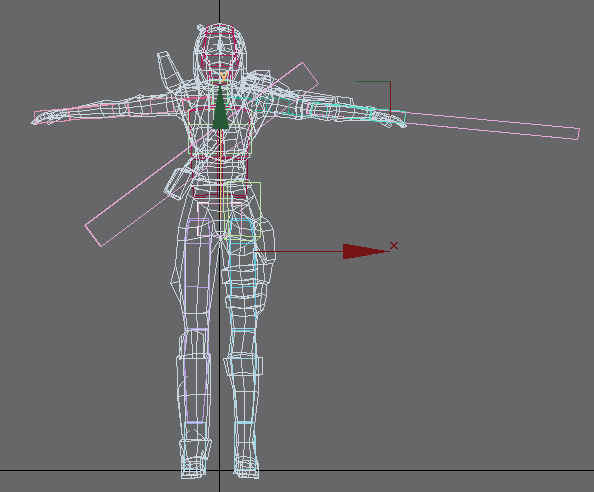Select the long pink weapon box extending right
The height and width of the screenshot is (492, 594).
492,125
